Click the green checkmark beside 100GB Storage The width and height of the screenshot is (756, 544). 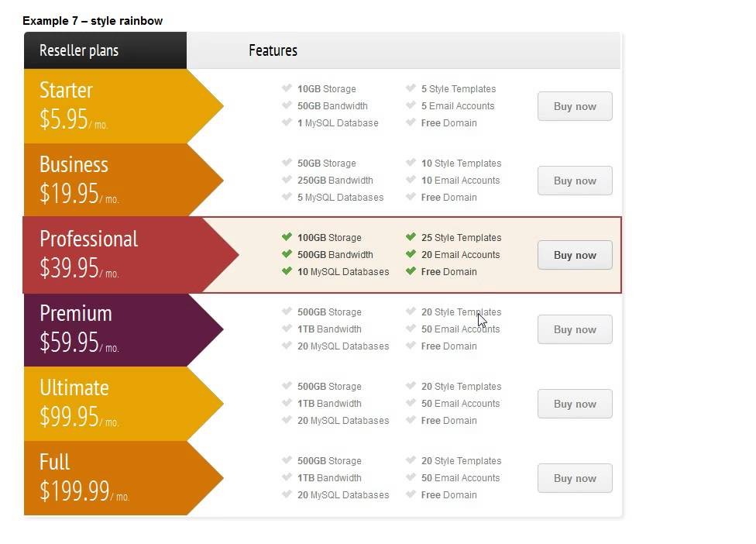287,236
